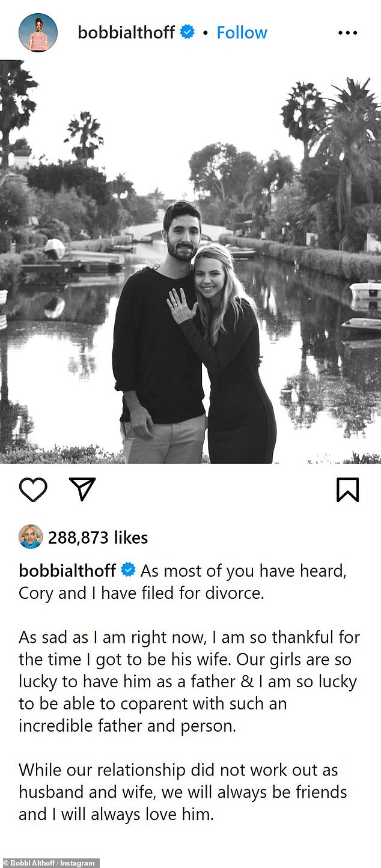Image resolution: width=381 pixels, height=868 pixels.
Task: Save the post with the bookmark icon
Action: coord(347,490)
